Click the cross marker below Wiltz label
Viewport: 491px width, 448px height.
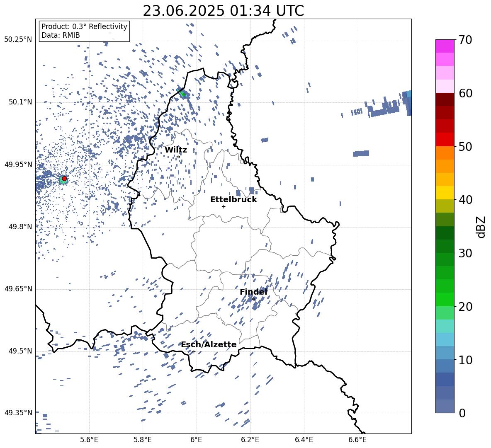click(178, 157)
